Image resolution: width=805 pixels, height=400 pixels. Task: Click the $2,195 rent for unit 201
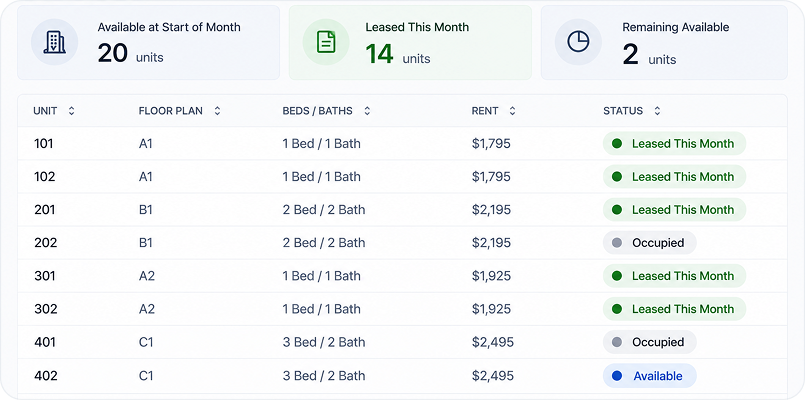point(491,209)
